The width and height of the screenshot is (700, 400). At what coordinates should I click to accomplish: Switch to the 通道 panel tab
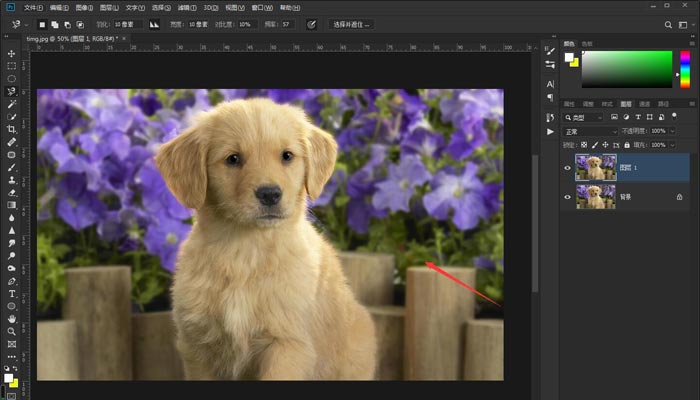[x=644, y=103]
